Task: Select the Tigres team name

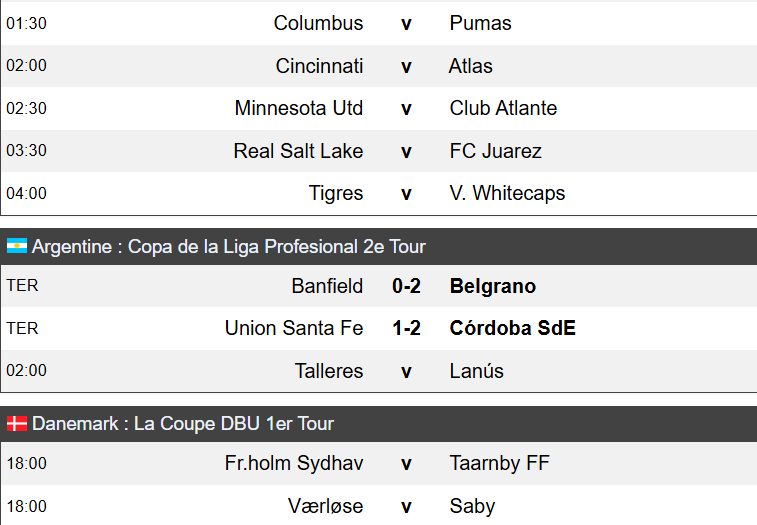Action: point(336,193)
